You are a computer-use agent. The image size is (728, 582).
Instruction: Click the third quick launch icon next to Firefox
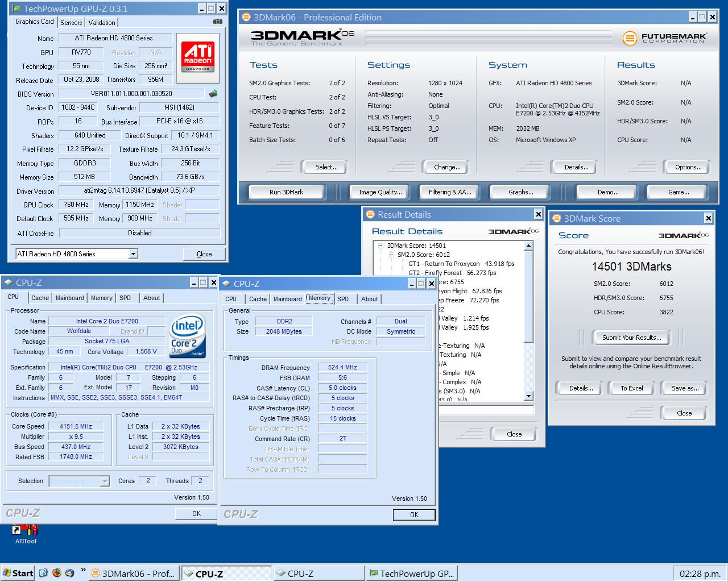coord(69,573)
